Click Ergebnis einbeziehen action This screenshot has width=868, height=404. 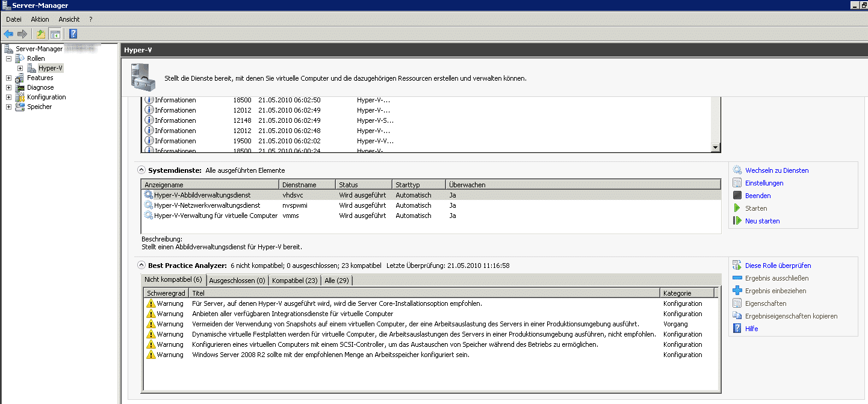[x=776, y=291]
